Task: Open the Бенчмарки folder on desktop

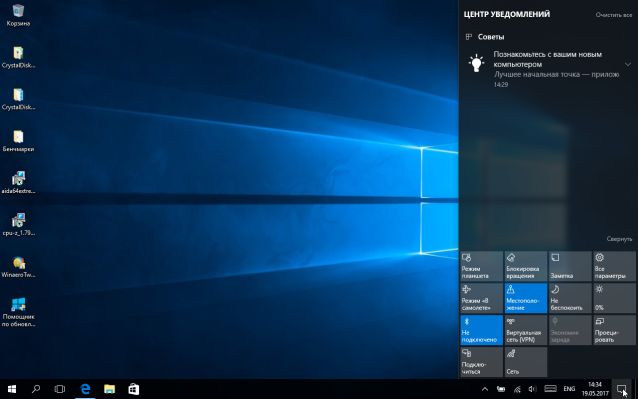Action: [18, 141]
